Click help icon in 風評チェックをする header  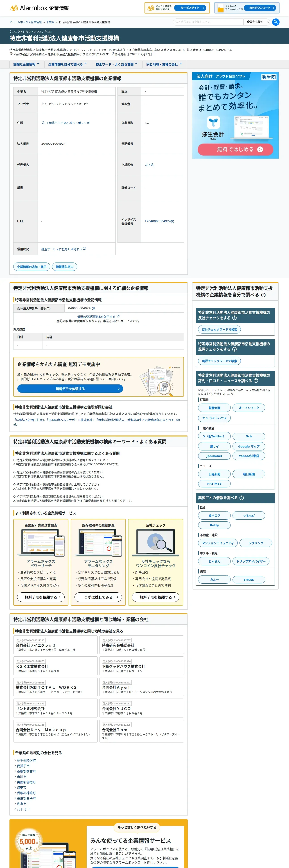[x=235, y=349]
